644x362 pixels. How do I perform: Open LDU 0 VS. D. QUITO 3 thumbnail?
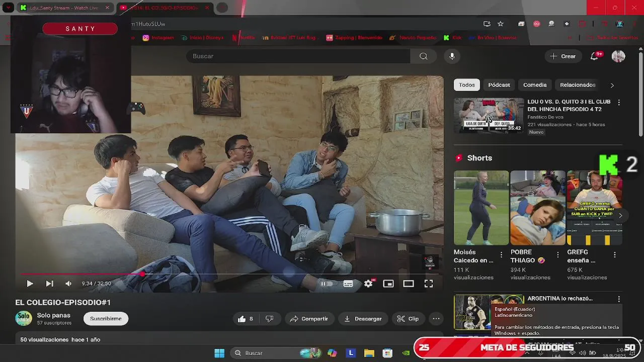(x=489, y=115)
